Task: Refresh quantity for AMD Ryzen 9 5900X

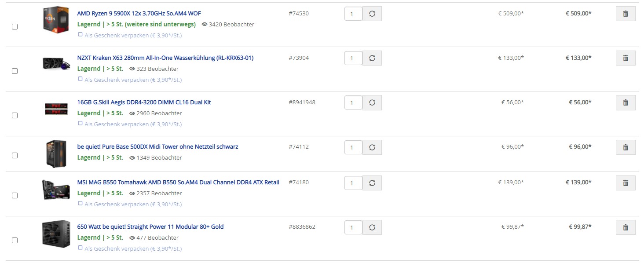Action: tap(372, 14)
